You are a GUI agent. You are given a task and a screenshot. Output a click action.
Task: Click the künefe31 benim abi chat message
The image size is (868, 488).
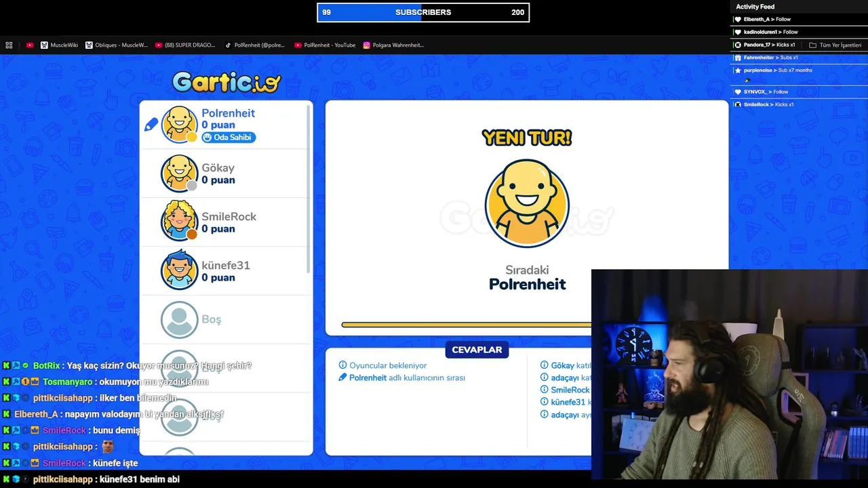point(139,479)
